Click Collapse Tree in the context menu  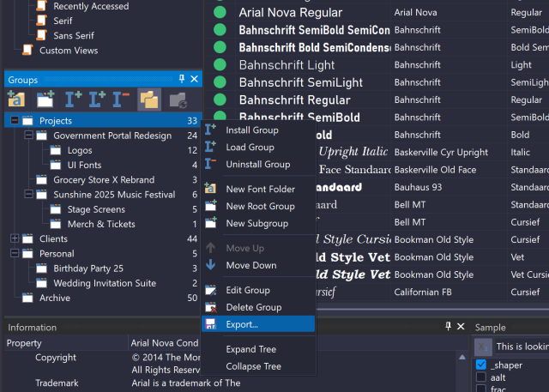pos(253,366)
